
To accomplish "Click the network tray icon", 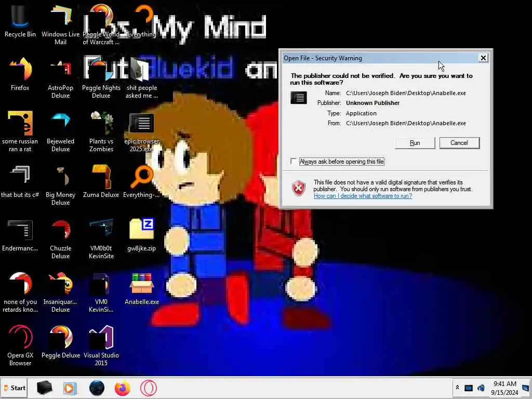I will click(x=469, y=388).
